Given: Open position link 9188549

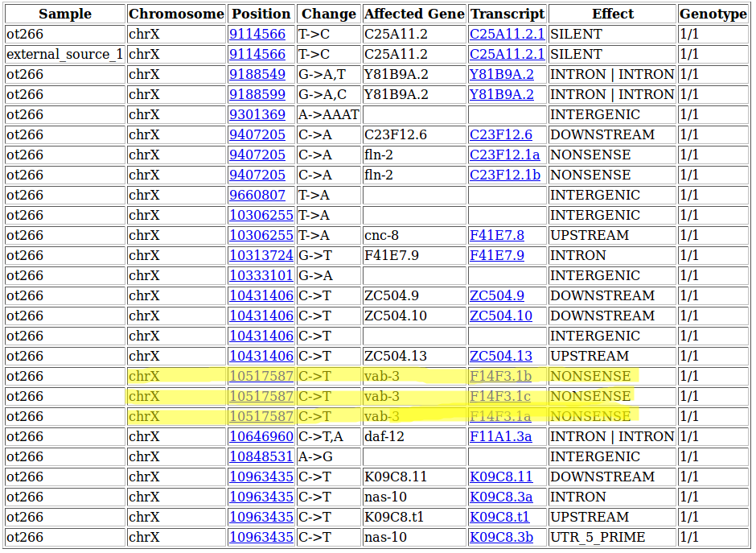Looking at the screenshot, I should (257, 74).
